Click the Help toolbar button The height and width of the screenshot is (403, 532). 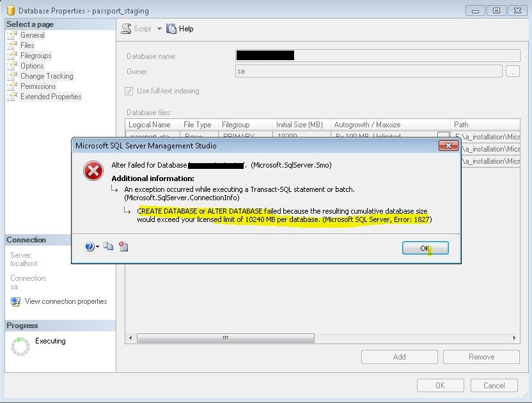(x=180, y=29)
